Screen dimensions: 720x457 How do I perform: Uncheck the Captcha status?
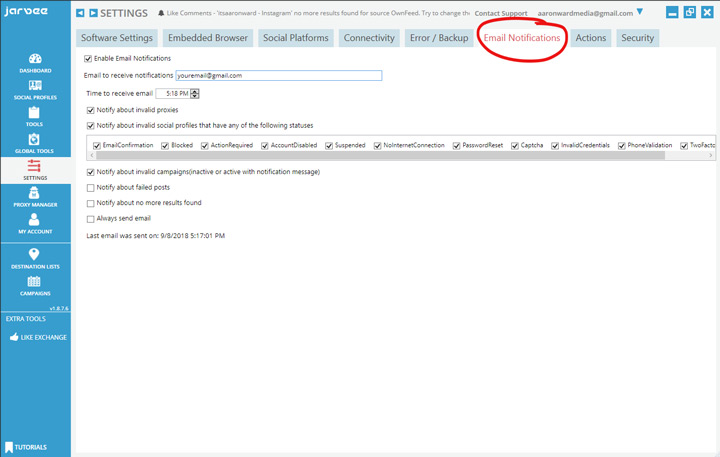click(515, 146)
